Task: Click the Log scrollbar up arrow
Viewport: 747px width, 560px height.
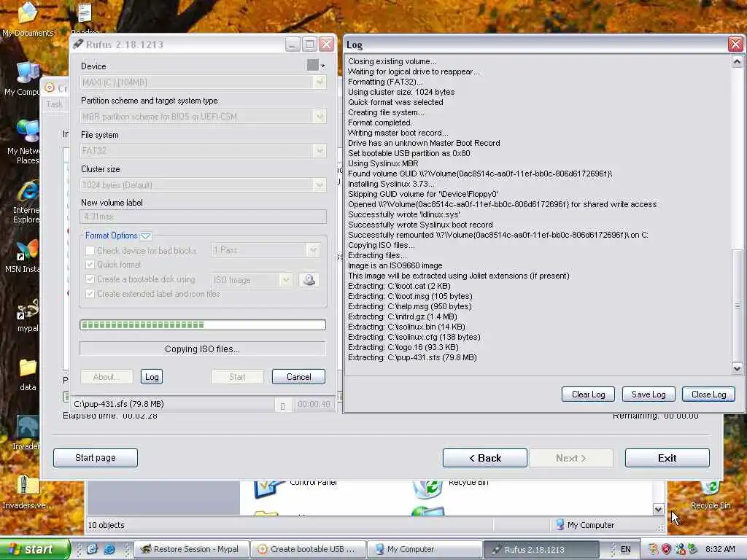Action: pyautogui.click(x=737, y=62)
